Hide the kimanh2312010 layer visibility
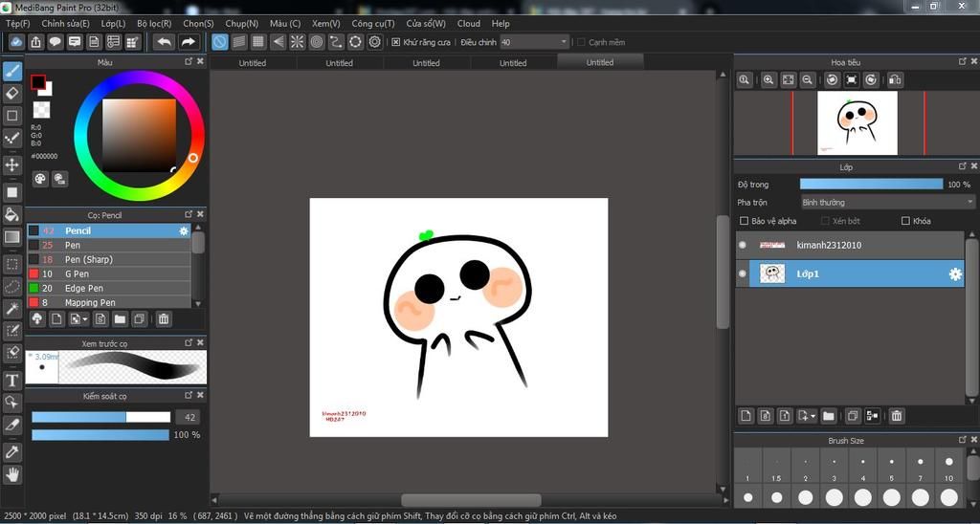This screenshot has width=980, height=524. (743, 246)
